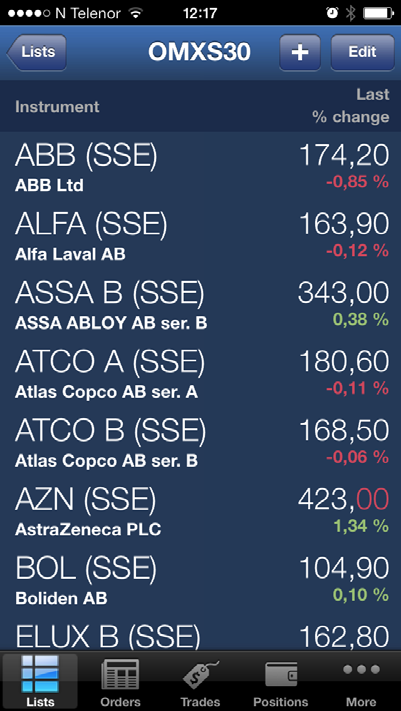This screenshot has width=401, height=711.
Task: Open ASSA B (SSE) instrument details
Action: point(200,304)
